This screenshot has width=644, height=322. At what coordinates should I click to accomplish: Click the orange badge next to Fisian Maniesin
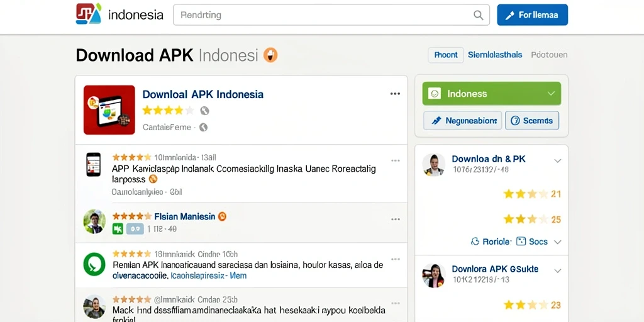coord(222,216)
